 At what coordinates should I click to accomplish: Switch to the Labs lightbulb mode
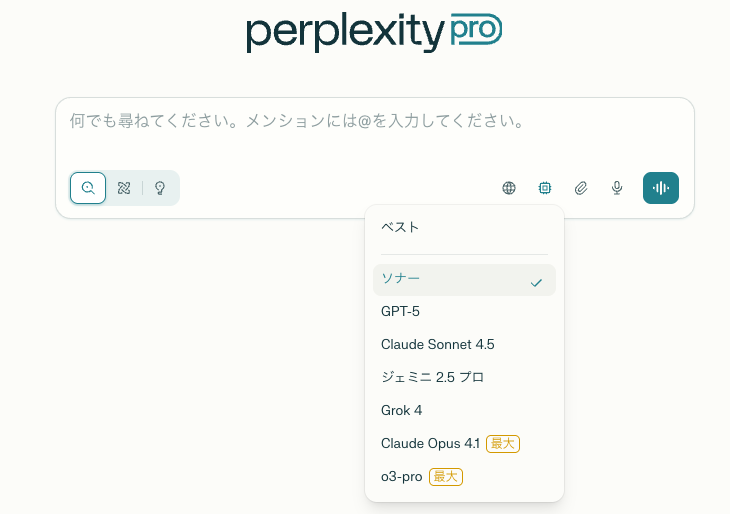[x=160, y=188]
